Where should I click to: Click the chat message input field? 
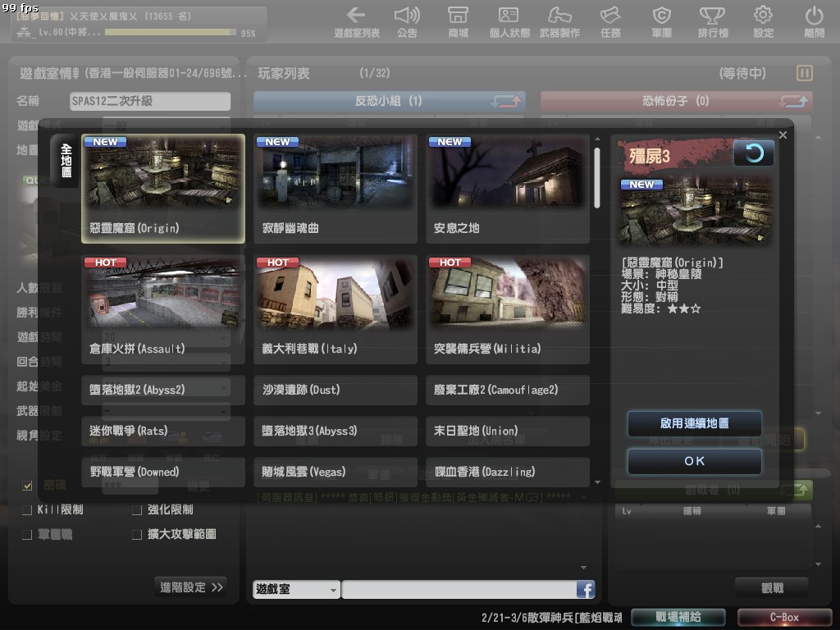point(459,589)
